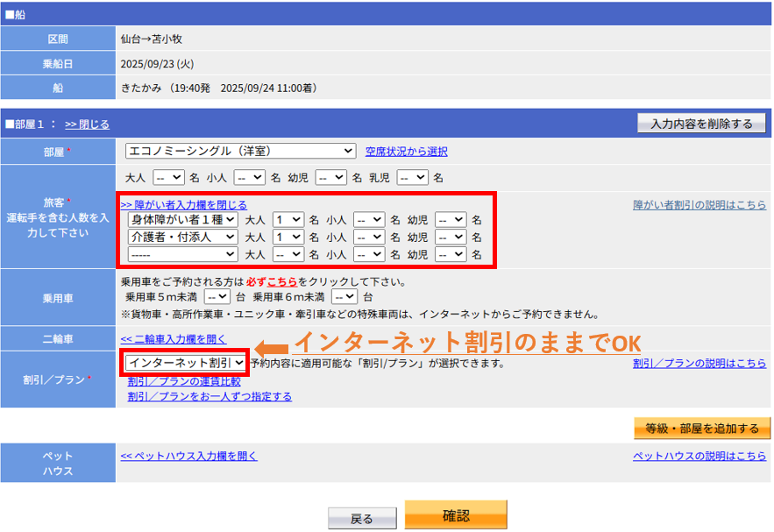The height and width of the screenshot is (532, 774).
Task: Click the orange 確認 button
Action: click(x=455, y=514)
